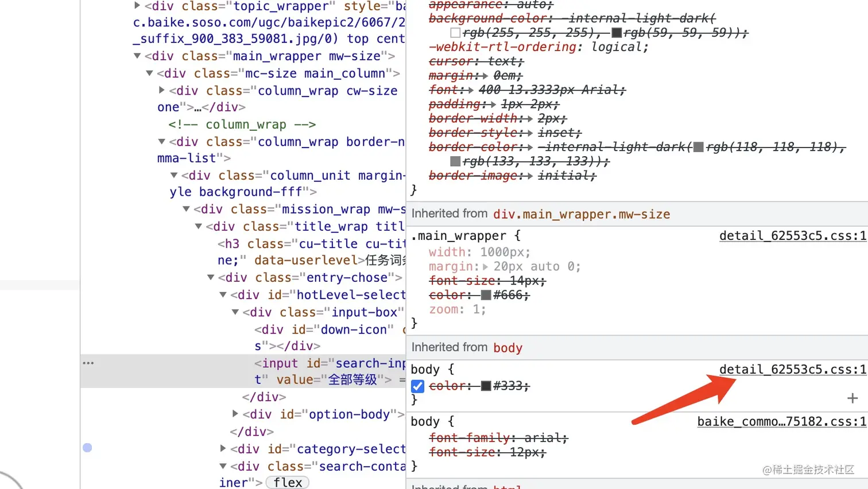Expand the margin shorthand in main_wrapper rule

pyautogui.click(x=485, y=266)
